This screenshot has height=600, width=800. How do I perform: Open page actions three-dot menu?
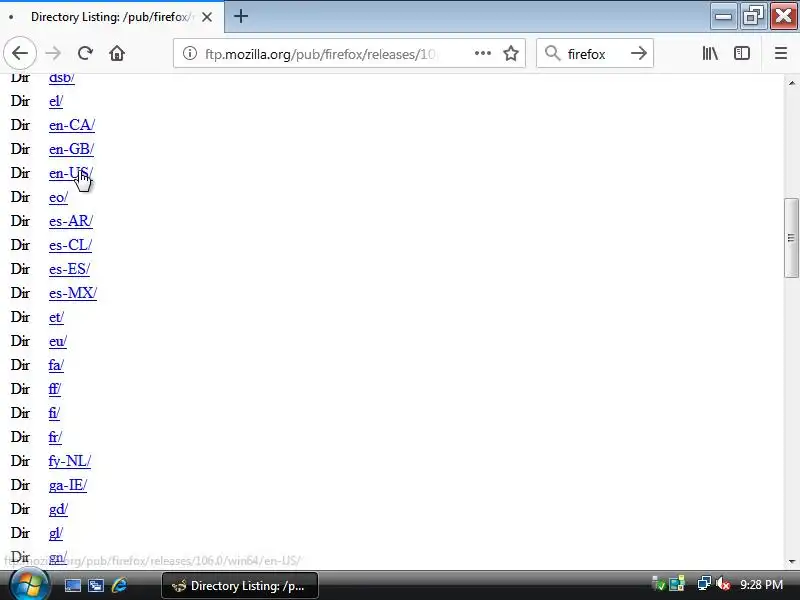coord(483,53)
